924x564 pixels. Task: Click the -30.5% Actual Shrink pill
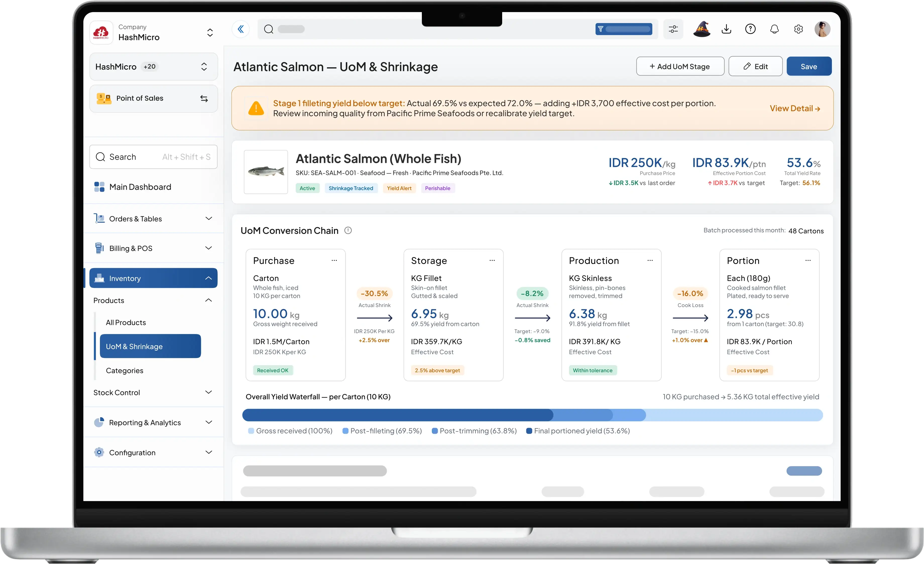click(x=374, y=293)
